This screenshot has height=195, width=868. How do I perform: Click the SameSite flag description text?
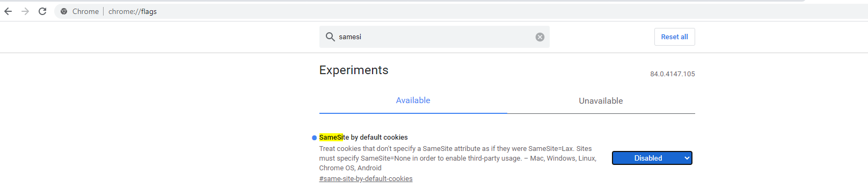[x=458, y=158]
